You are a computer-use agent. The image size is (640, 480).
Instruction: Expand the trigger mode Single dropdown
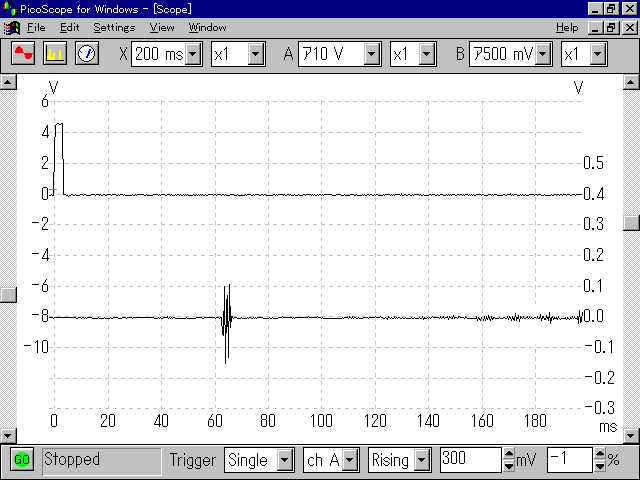tap(285, 460)
